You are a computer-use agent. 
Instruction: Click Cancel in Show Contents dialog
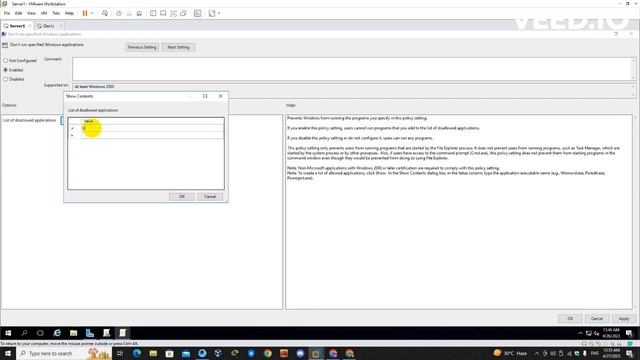tap(210, 197)
